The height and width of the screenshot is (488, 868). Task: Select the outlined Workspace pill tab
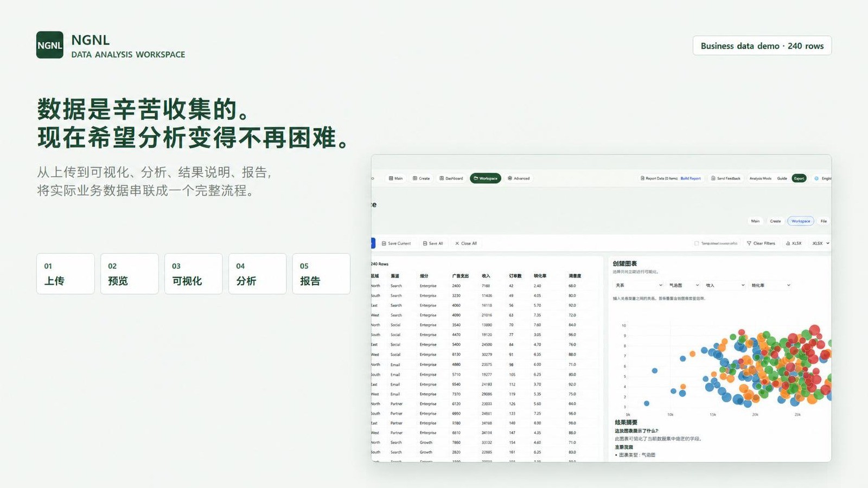(x=801, y=221)
